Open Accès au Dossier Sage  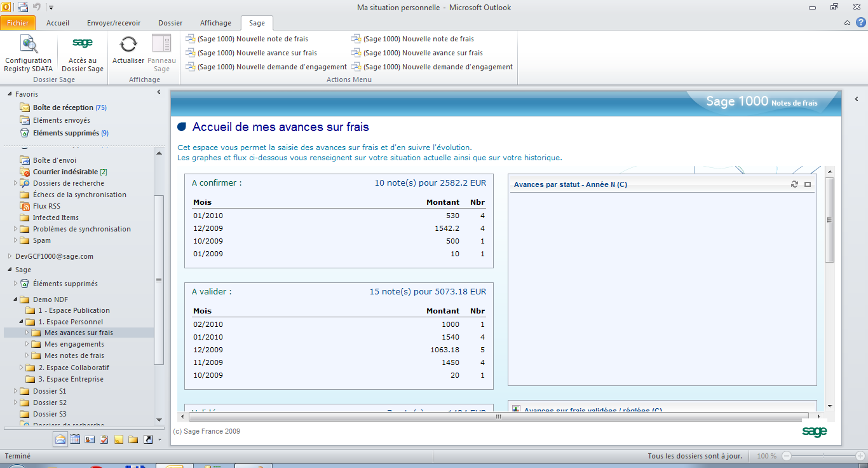click(83, 53)
